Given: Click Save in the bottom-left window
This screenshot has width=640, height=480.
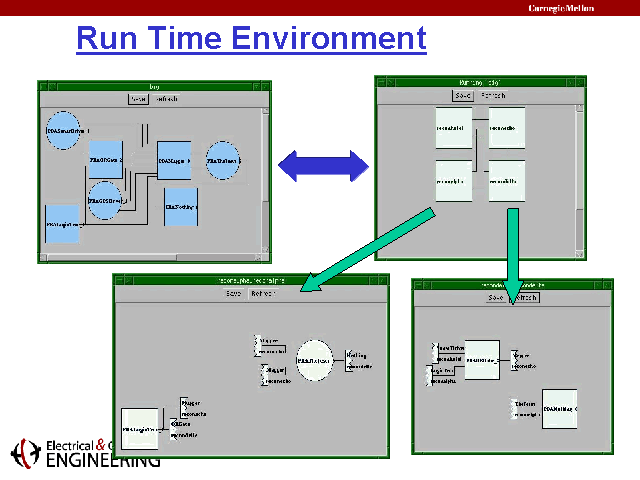Looking at the screenshot, I should tap(233, 294).
